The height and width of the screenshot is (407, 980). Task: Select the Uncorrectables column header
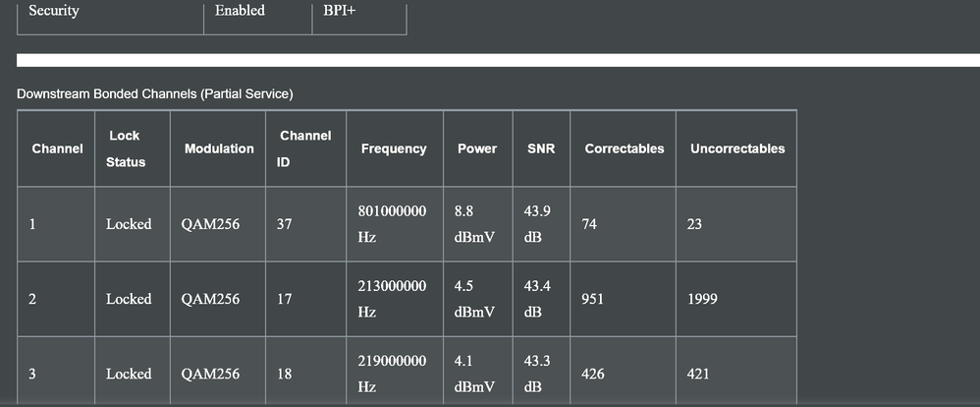tap(737, 148)
